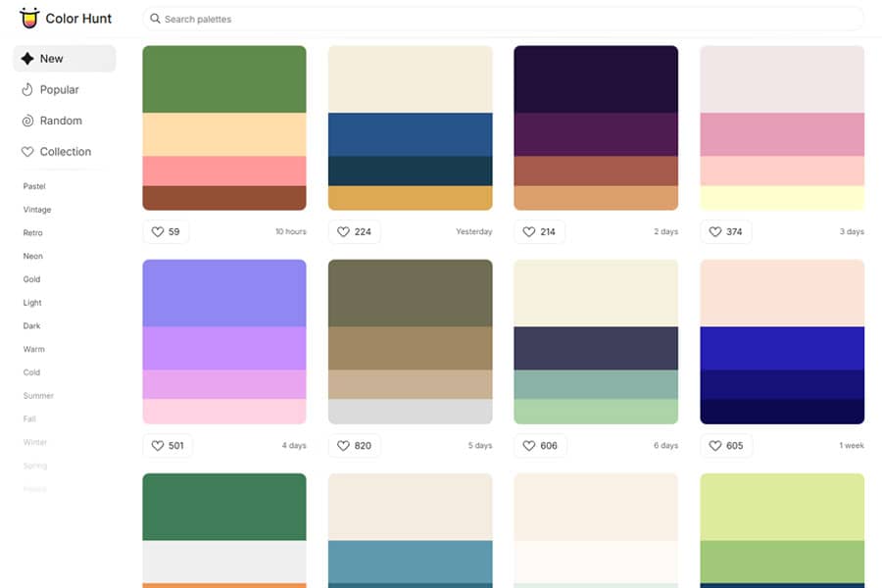This screenshot has width=882, height=588.
Task: Filter by the Gold tag
Action: [31, 279]
